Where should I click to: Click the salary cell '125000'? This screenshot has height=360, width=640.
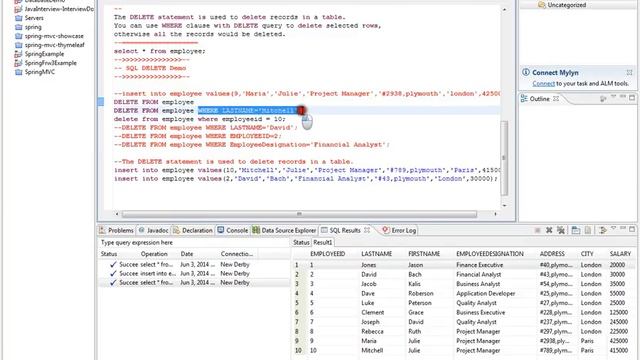619,312
